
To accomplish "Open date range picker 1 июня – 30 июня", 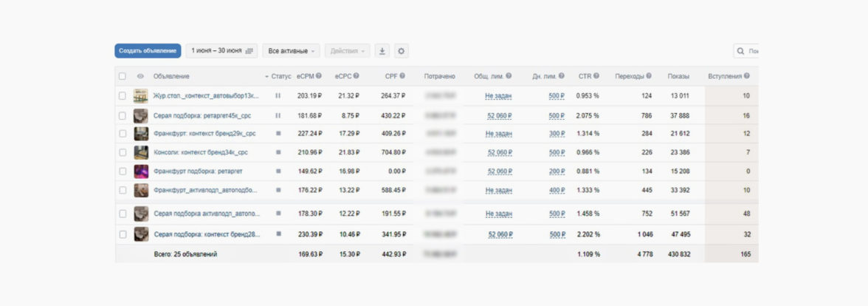I will click(x=221, y=51).
